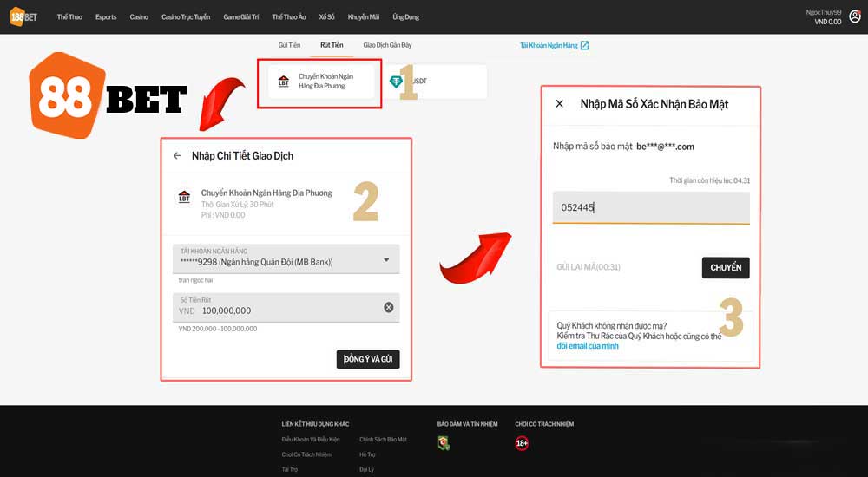Switch to the Gửi Tiền tab
This screenshot has width=868, height=477.
point(290,45)
